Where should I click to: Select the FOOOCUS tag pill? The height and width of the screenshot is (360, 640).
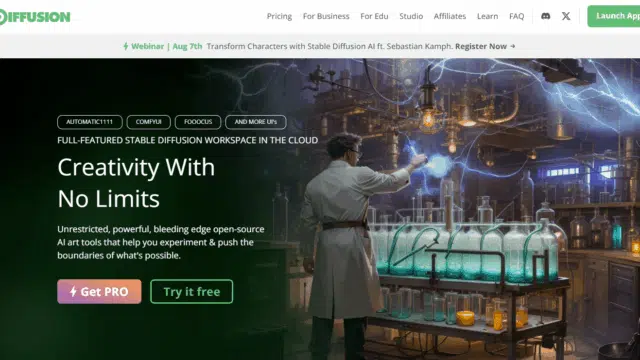pyautogui.click(x=198, y=122)
